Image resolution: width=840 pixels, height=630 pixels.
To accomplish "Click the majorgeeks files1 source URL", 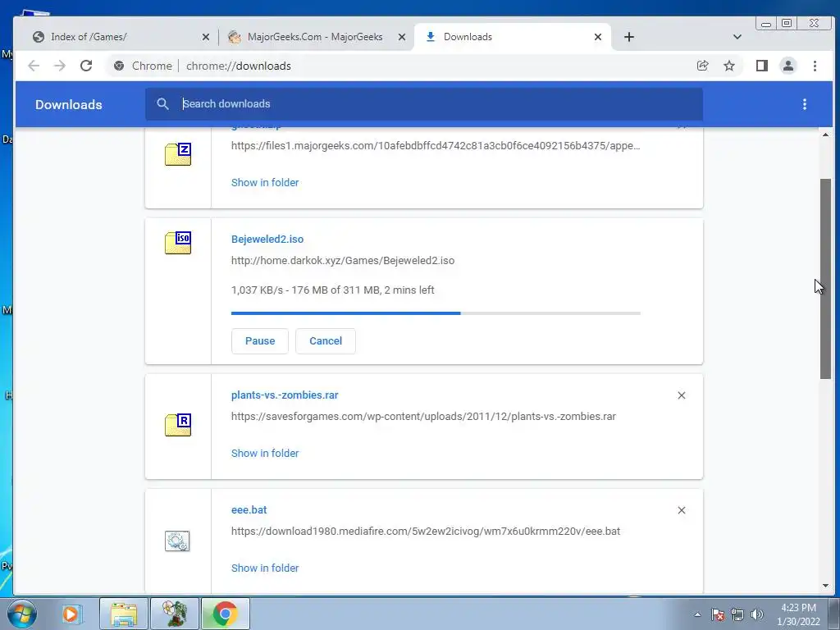I will pyautogui.click(x=436, y=146).
